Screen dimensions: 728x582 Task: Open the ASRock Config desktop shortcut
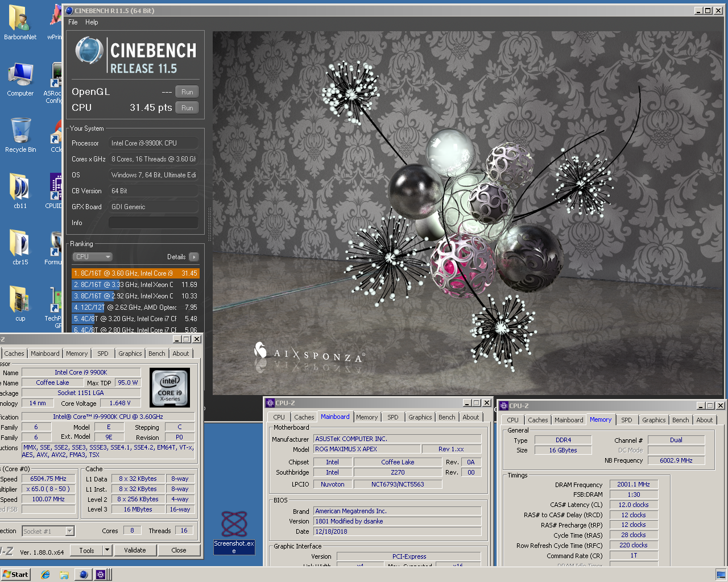(53, 83)
